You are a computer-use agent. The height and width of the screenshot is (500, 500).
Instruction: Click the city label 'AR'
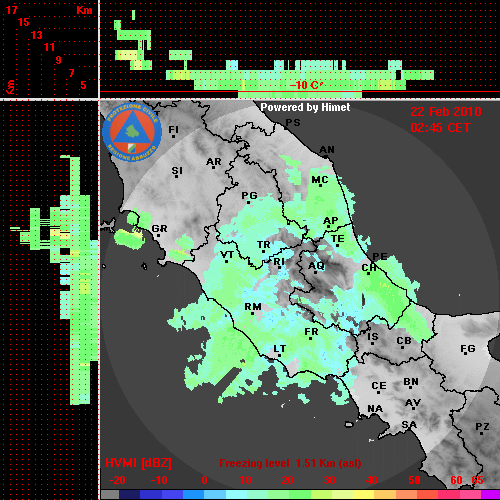point(214,162)
